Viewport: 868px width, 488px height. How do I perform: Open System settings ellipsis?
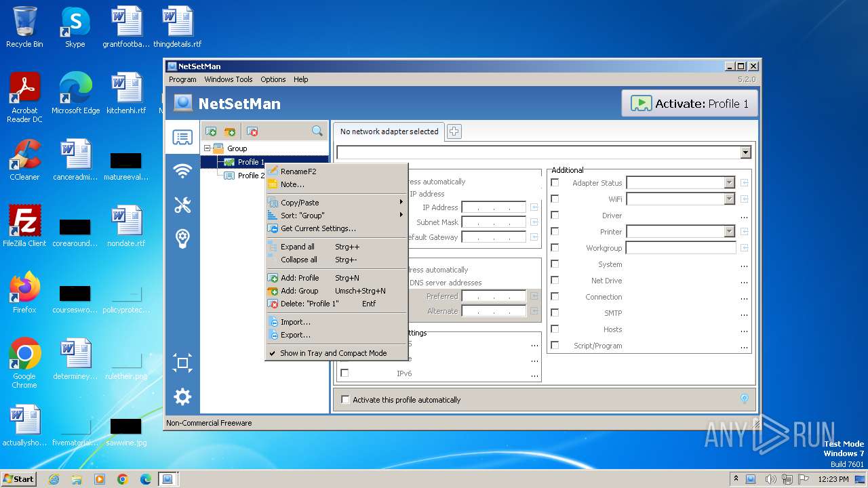pos(744,265)
